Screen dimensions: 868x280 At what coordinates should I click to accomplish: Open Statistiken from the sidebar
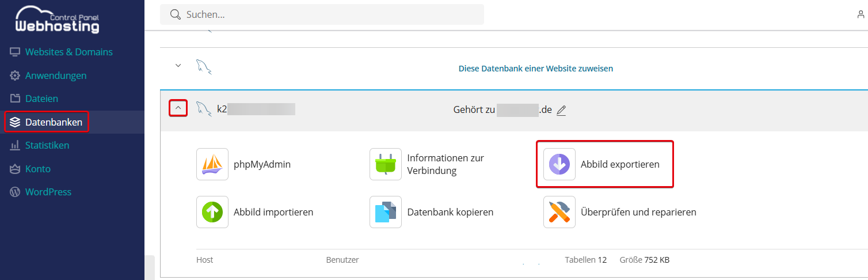(x=47, y=145)
